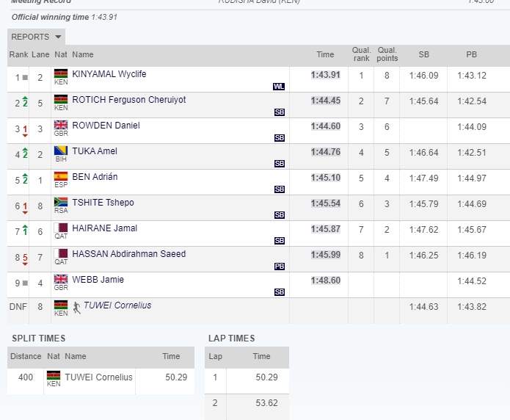
Task: Click the South Africa flag beside TSHITE Tshepo
Action: click(61, 202)
